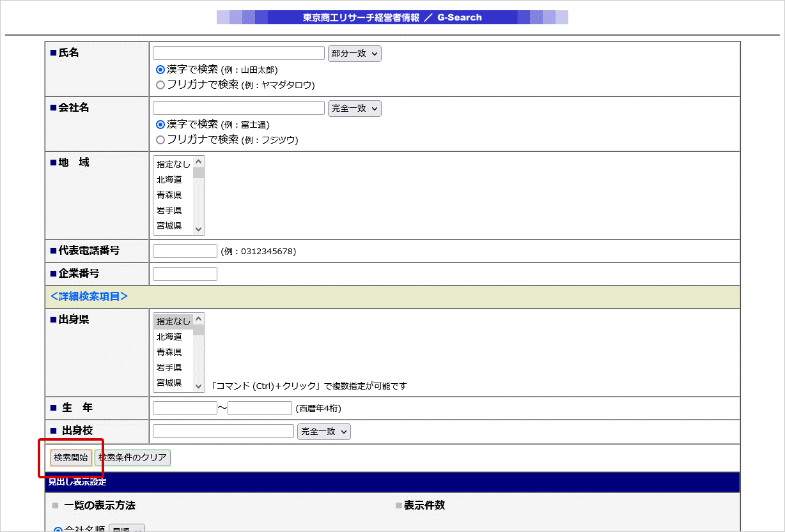Choose 岩手県 in the 出身県 list
Screen dimensions: 785x532
(x=169, y=367)
